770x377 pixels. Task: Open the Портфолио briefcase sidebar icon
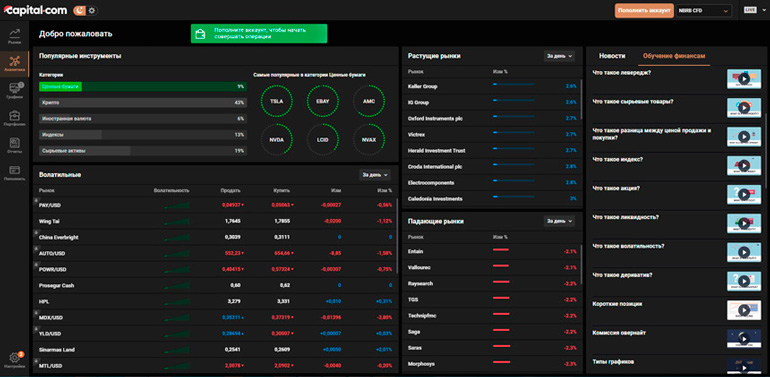14,118
